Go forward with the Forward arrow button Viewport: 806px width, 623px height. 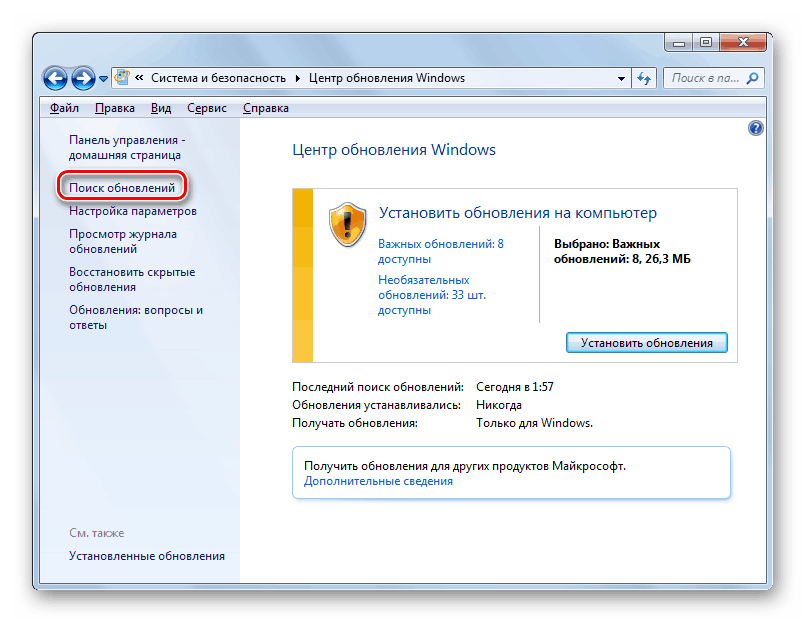point(83,79)
